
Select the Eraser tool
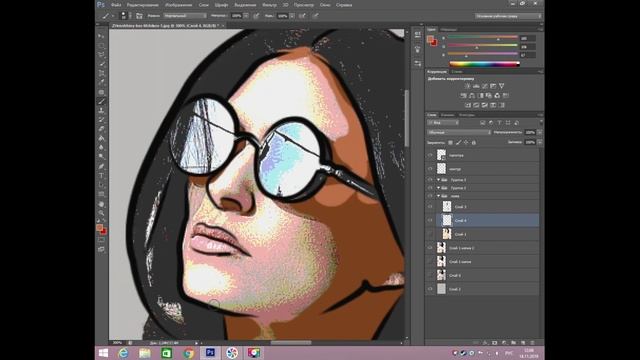pos(101,129)
